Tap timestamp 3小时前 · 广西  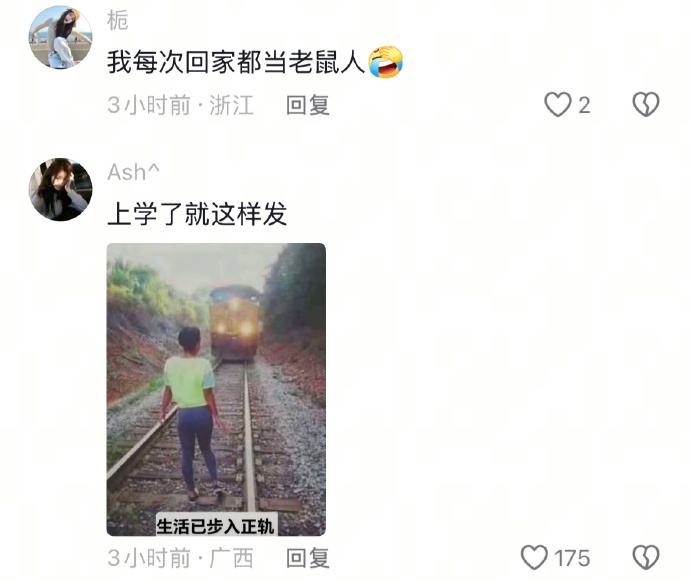(x=180, y=558)
